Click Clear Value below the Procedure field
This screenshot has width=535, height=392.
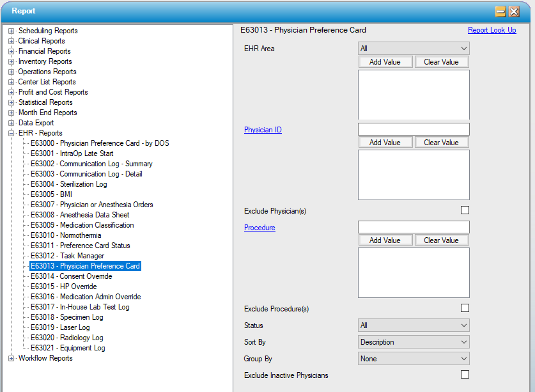442,240
